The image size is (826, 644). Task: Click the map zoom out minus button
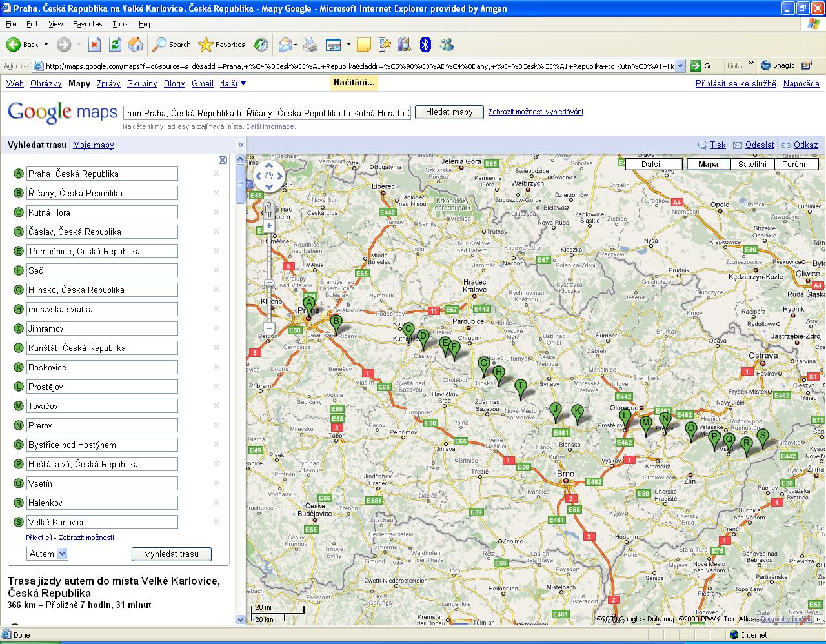pyautogui.click(x=269, y=328)
